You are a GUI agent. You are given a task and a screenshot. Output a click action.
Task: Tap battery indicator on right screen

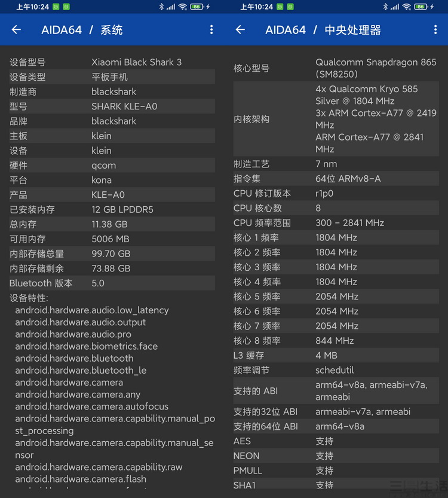[421, 7]
